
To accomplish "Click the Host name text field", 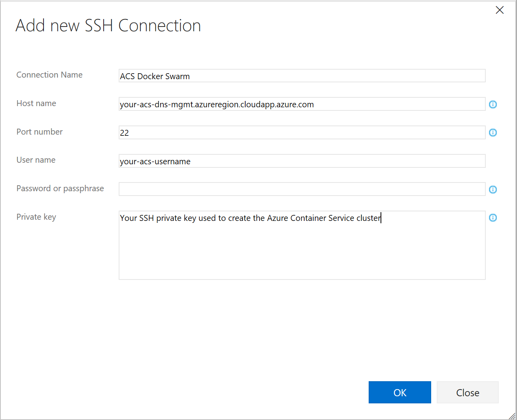I will pyautogui.click(x=302, y=104).
